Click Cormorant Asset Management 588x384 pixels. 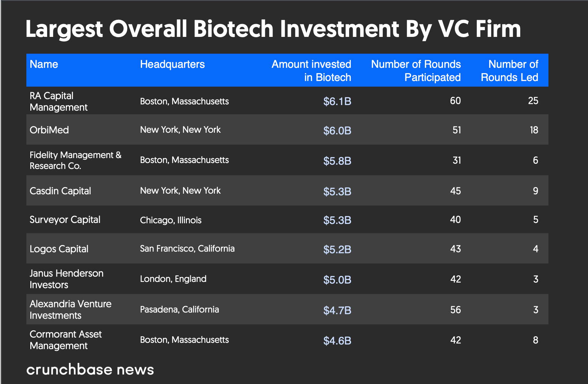(x=66, y=340)
